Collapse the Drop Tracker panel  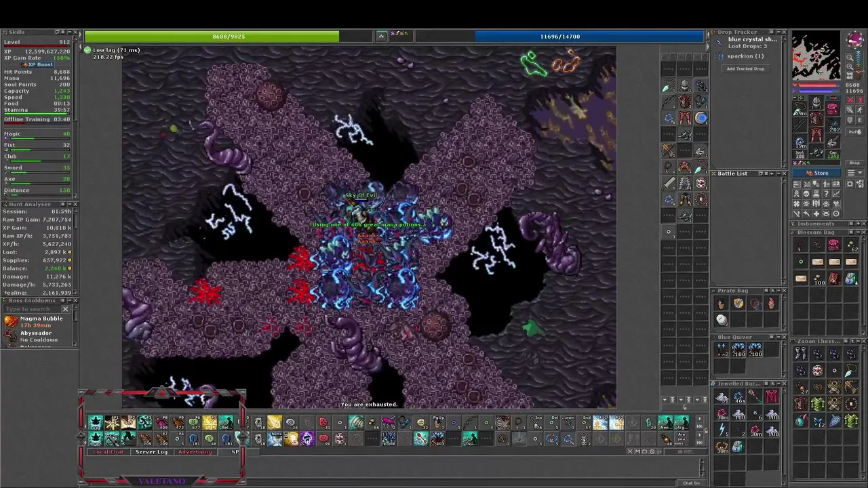tap(778, 32)
